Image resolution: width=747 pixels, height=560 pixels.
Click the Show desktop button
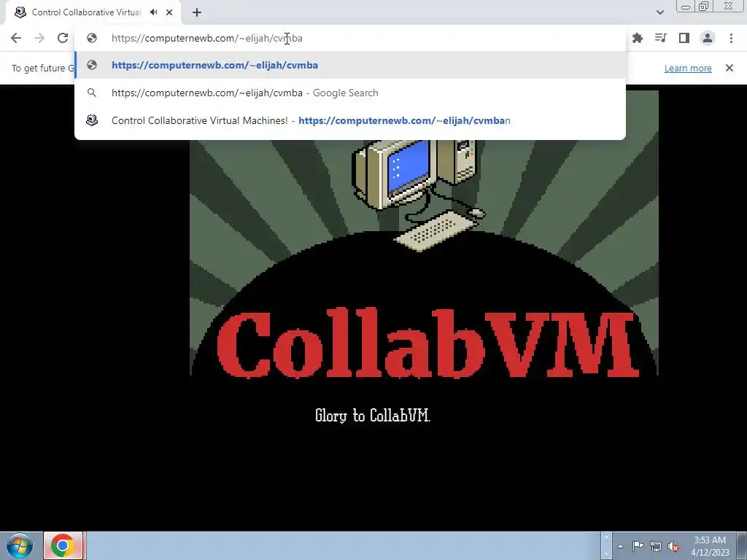coord(742,545)
